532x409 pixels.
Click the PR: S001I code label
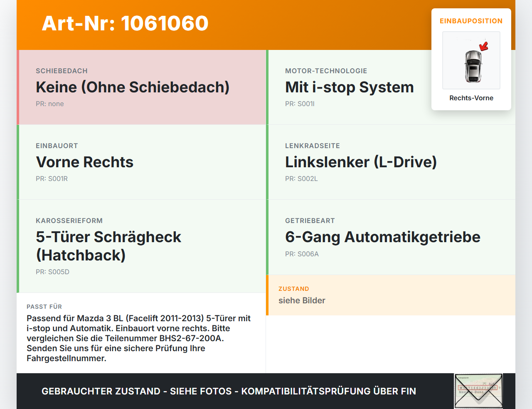[x=300, y=104]
